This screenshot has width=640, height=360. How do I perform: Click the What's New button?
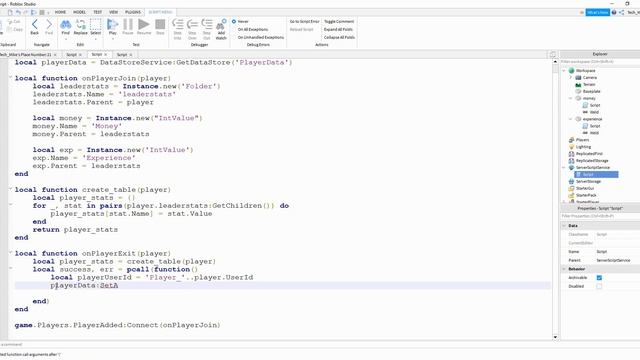pyautogui.click(x=598, y=13)
